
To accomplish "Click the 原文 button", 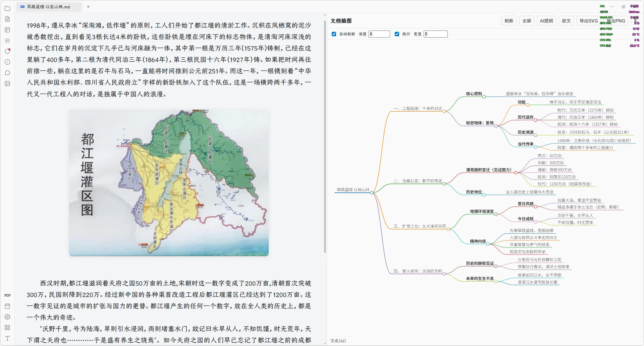I will (x=566, y=21).
